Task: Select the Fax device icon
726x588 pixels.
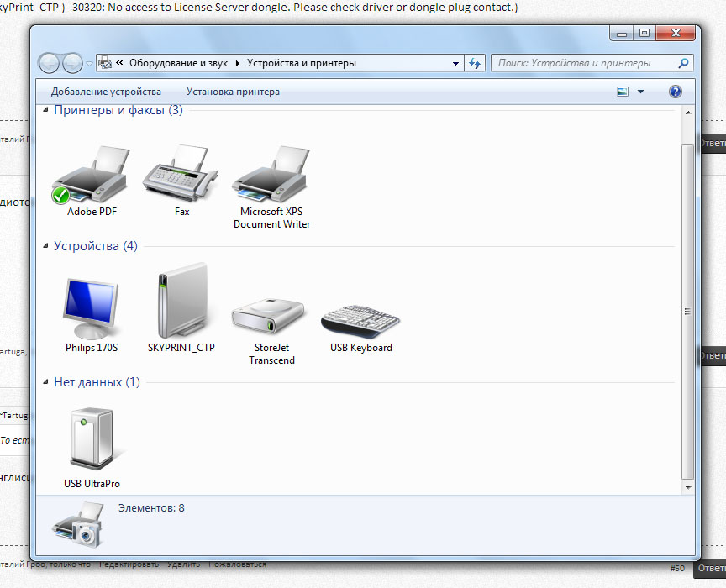Action: (x=181, y=171)
